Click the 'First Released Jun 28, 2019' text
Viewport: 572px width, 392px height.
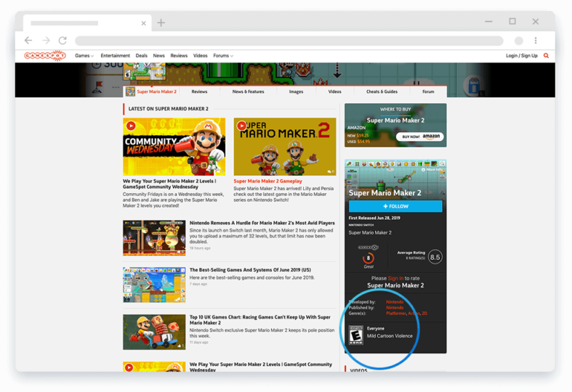click(374, 218)
